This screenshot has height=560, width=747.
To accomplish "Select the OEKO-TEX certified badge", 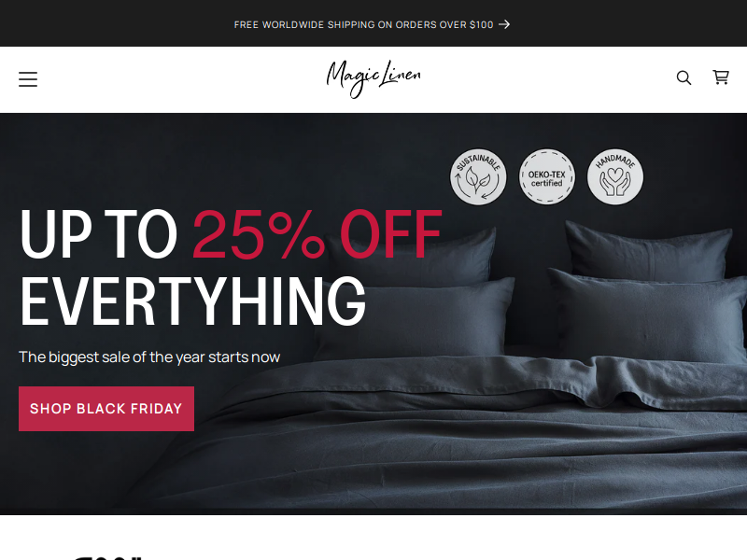I will [547, 176].
